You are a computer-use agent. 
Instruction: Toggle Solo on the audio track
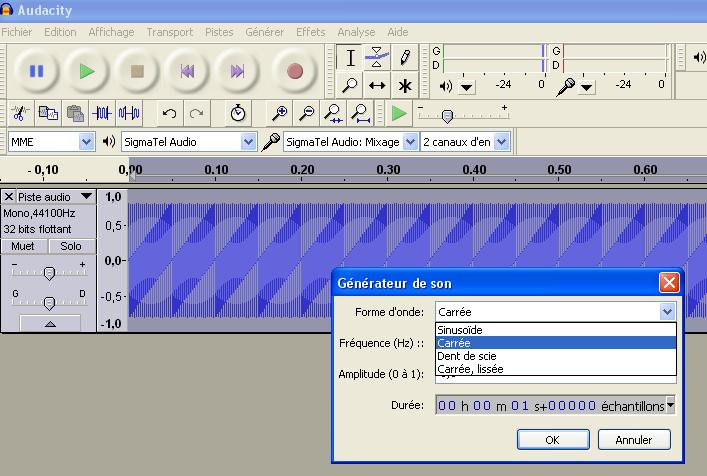pos(71,246)
